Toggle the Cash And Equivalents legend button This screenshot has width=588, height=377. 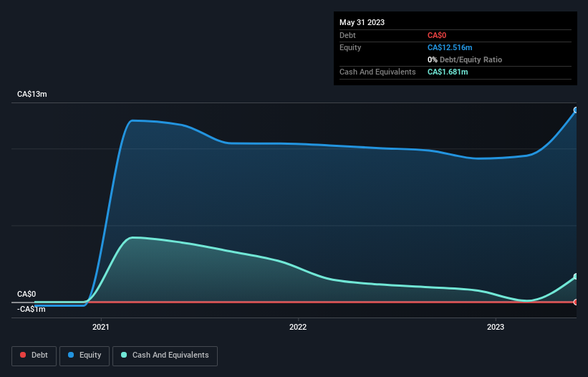pyautogui.click(x=165, y=355)
